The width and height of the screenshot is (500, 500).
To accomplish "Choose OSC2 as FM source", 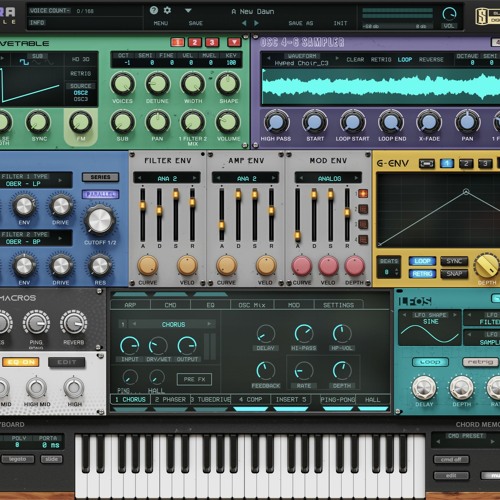I will point(81,93).
